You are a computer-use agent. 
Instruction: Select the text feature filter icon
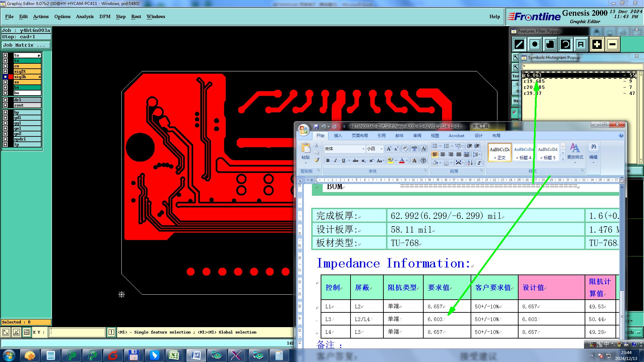(x=581, y=44)
